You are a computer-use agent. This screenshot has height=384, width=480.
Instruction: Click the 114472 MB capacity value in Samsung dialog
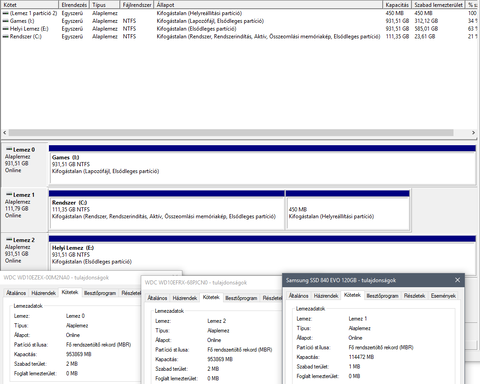[x=361, y=357]
